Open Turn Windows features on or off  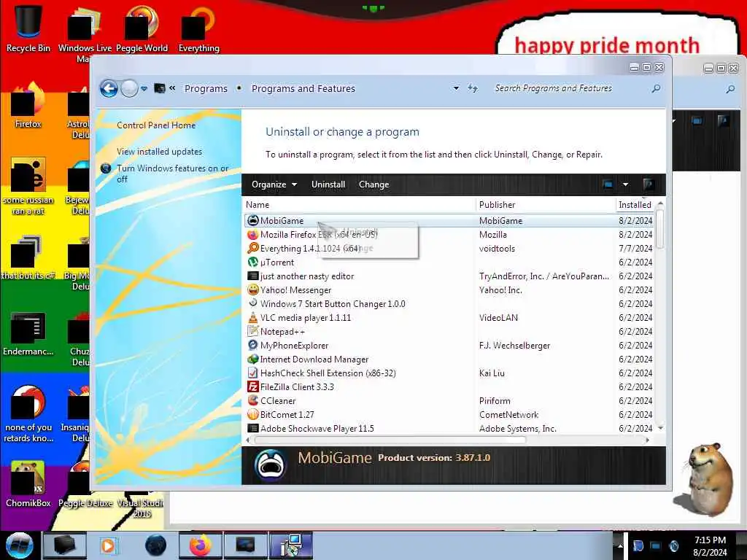tap(172, 174)
